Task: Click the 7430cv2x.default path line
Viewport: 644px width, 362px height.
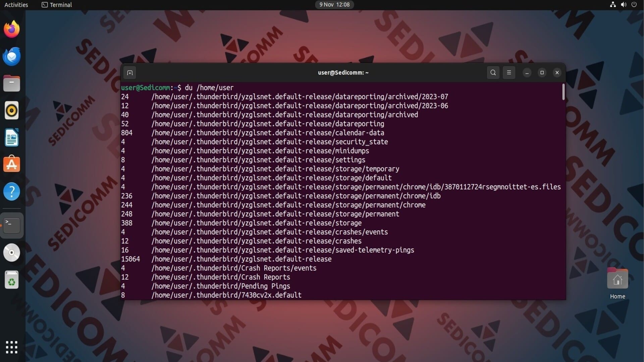Action: 226,296
